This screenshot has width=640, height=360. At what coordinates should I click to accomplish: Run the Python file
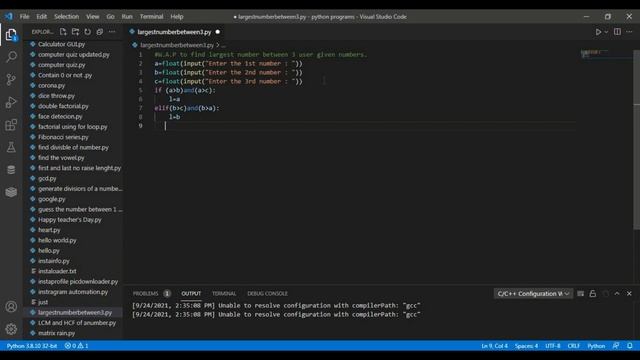(x=598, y=32)
